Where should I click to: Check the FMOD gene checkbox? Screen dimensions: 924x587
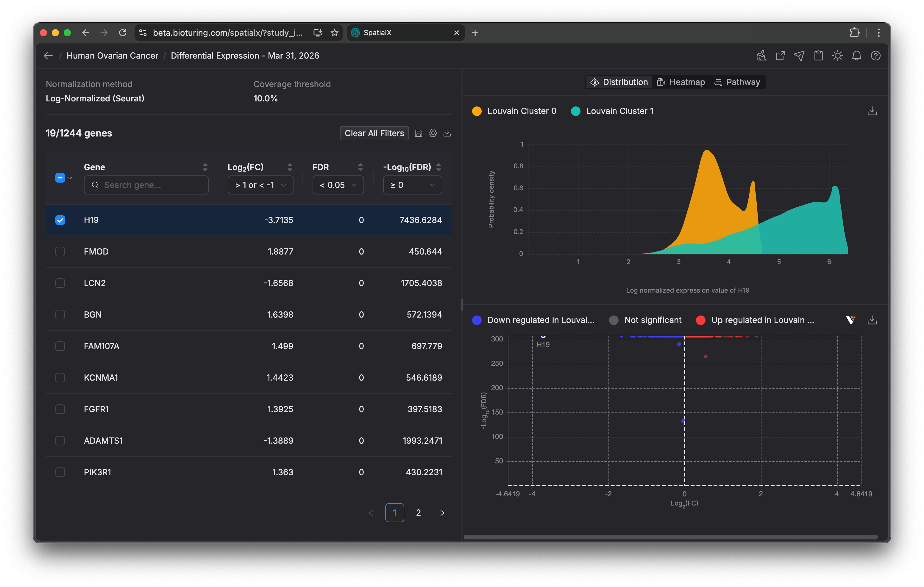60,252
